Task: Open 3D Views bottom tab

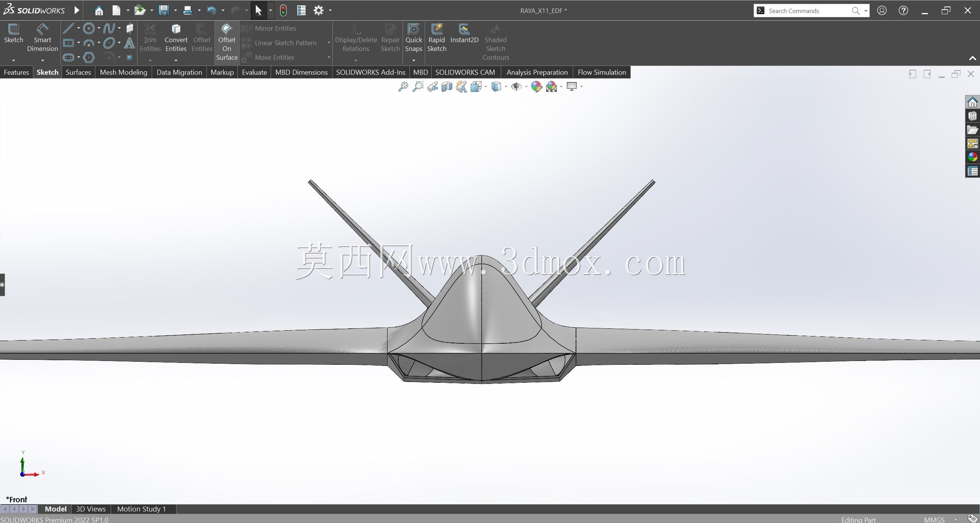Action: (x=91, y=509)
